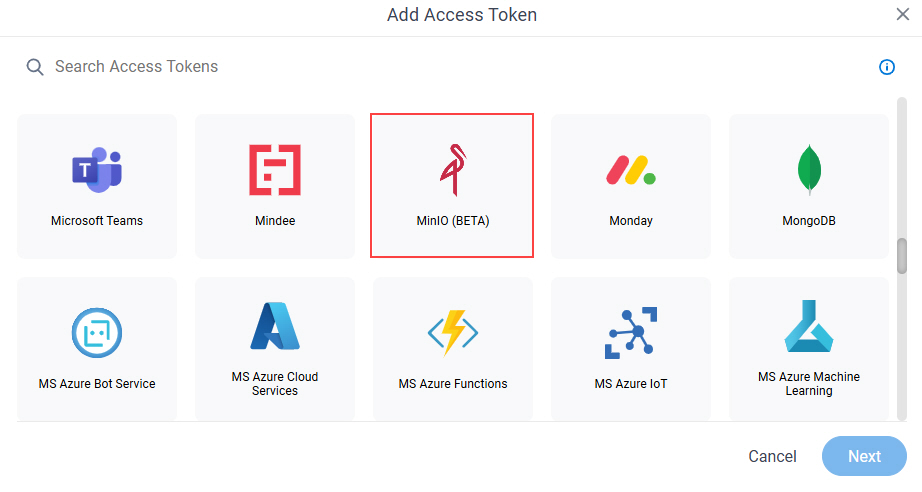Pick the MS Azure Machine Learning icon

[809, 326]
